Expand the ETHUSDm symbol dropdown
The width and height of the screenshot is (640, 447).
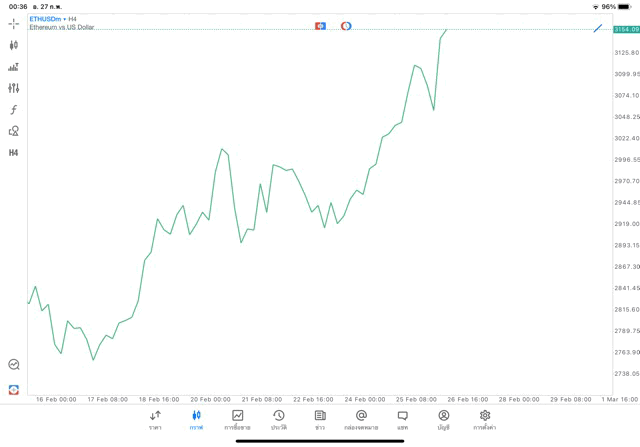47,19
